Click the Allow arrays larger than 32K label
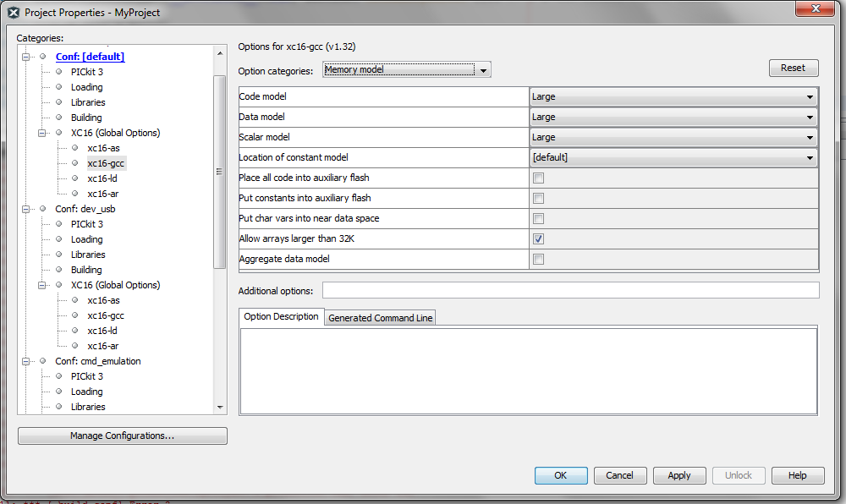This screenshot has width=846, height=504. pyautogui.click(x=297, y=238)
